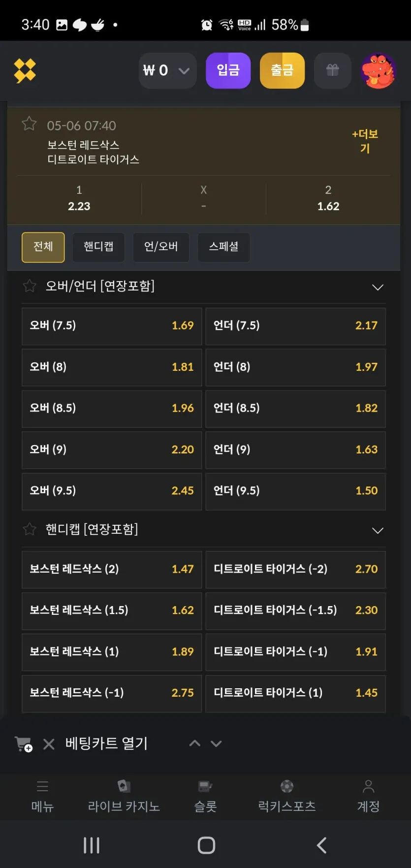
Task: Toggle favorite star for 오버/언더 section
Action: click(30, 286)
